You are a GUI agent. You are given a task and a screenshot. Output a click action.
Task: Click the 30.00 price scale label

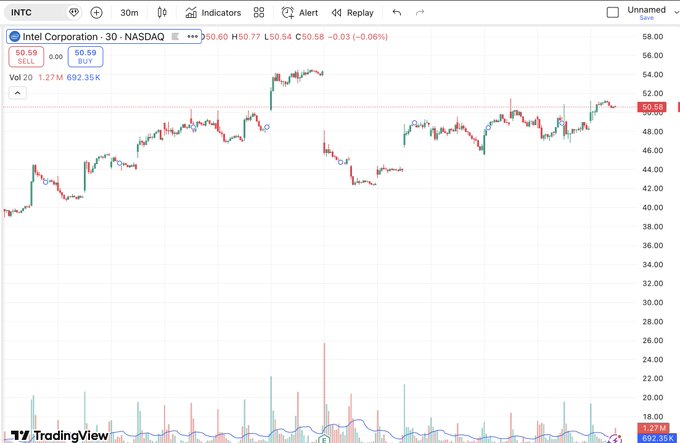click(653, 303)
